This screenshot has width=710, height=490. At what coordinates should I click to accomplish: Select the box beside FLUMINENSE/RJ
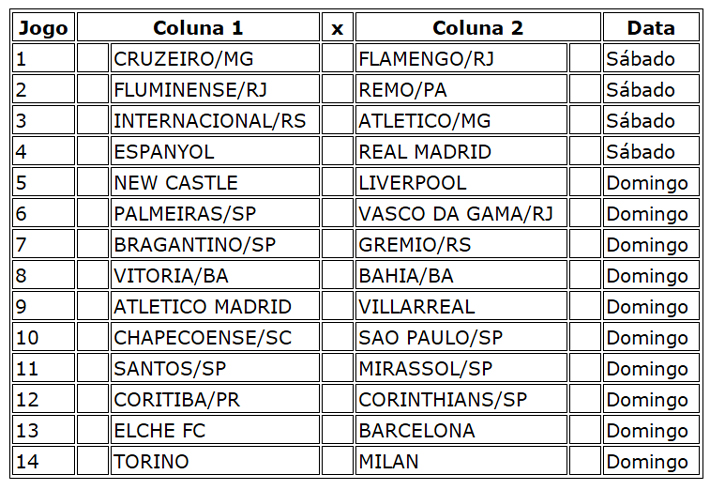tap(93, 89)
